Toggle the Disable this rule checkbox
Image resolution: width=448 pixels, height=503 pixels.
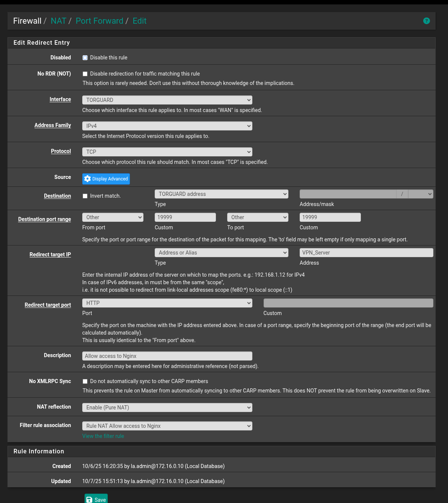tap(85, 58)
